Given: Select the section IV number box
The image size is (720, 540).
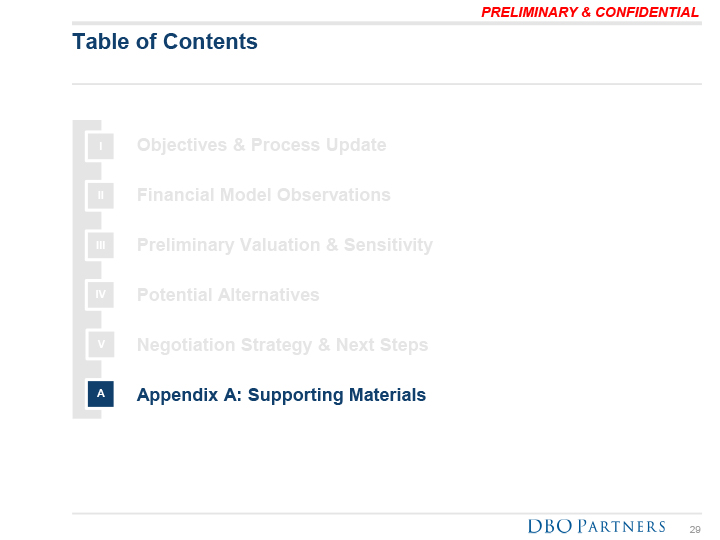Looking at the screenshot, I should coord(100,295).
